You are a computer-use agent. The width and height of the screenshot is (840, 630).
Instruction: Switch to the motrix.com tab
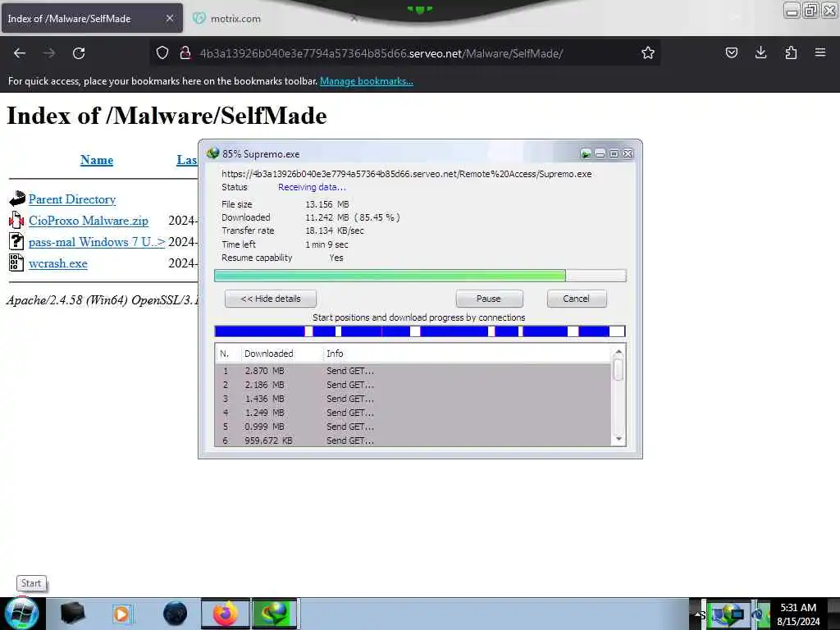235,19
